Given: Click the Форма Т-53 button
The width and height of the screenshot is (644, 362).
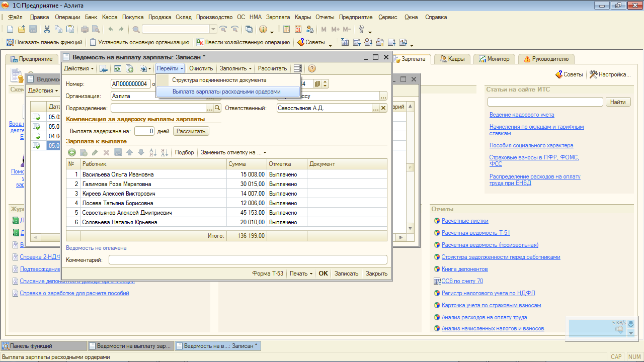Looking at the screenshot, I should (x=268, y=274).
